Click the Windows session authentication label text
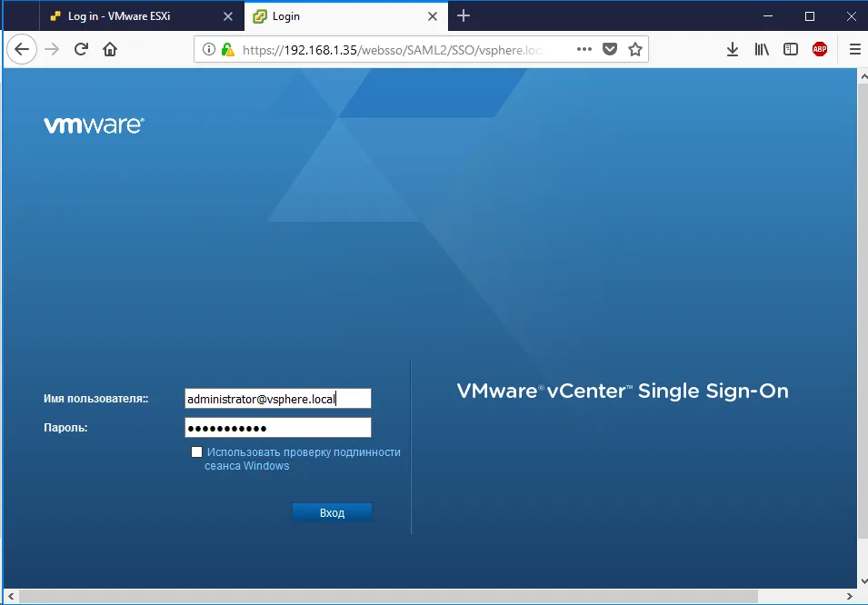 click(303, 459)
